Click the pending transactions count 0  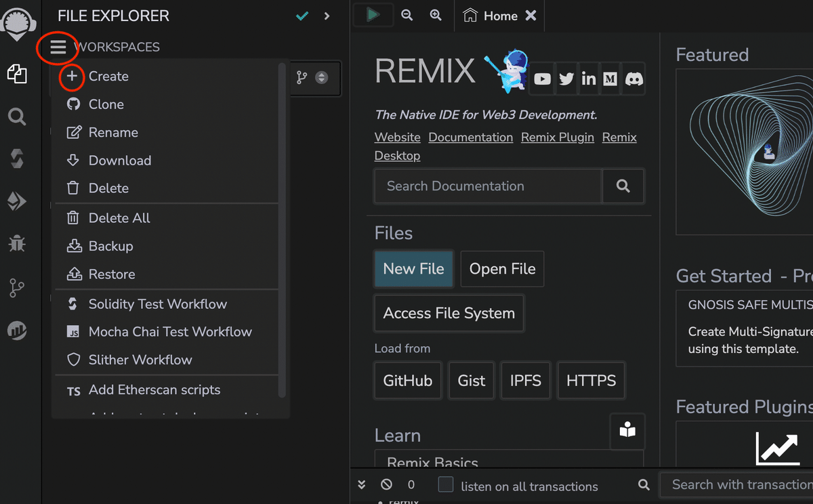click(x=411, y=485)
